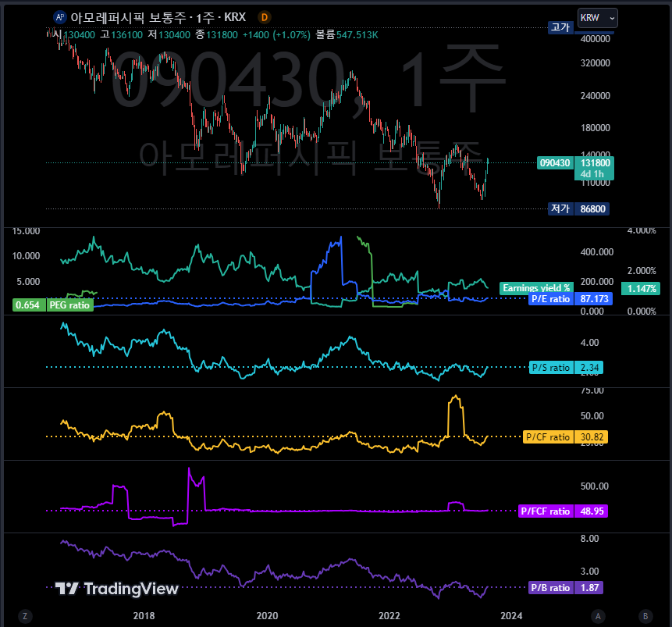Click the 2018 time axis label
The image size is (672, 627).
pos(144,616)
